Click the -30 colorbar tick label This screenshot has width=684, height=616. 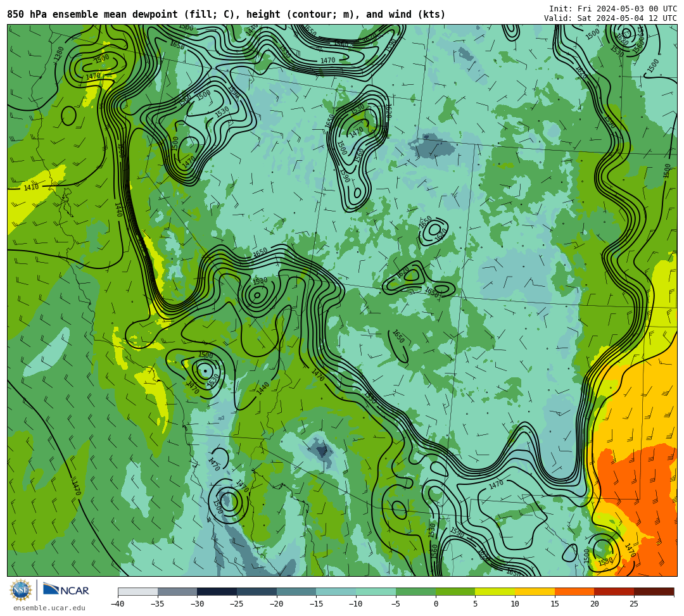(197, 604)
